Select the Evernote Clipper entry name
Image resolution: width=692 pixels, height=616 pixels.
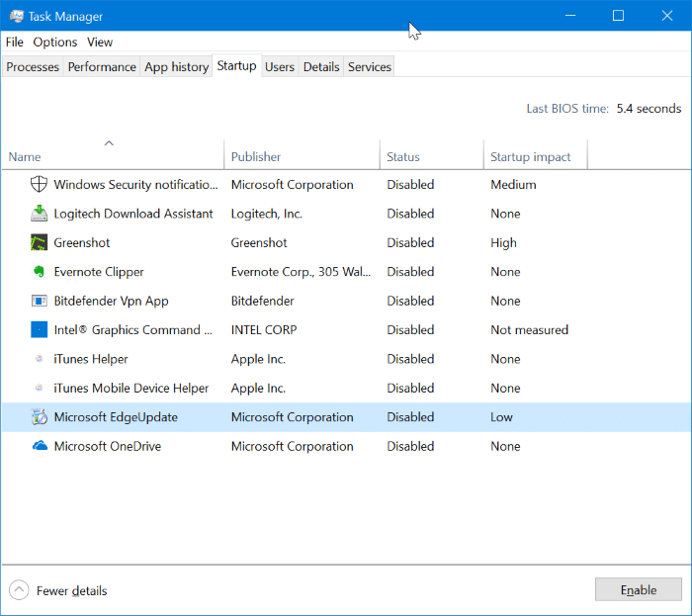[x=99, y=272]
